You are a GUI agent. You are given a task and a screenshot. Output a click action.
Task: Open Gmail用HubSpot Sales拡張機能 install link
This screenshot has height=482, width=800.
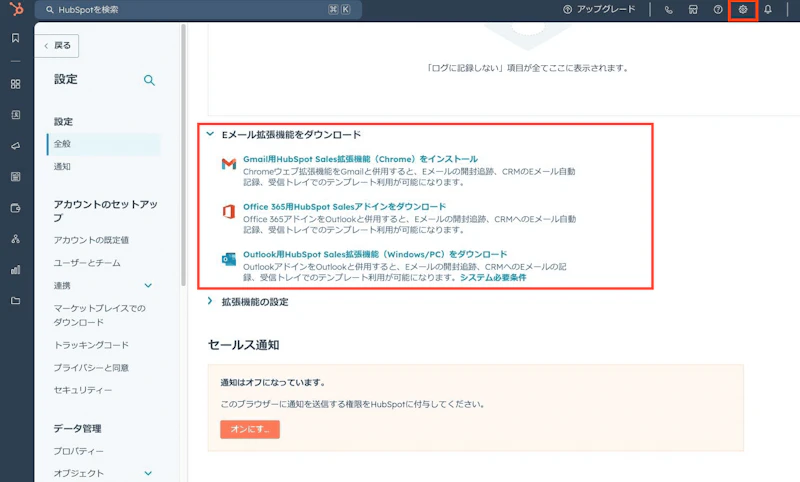(360, 159)
